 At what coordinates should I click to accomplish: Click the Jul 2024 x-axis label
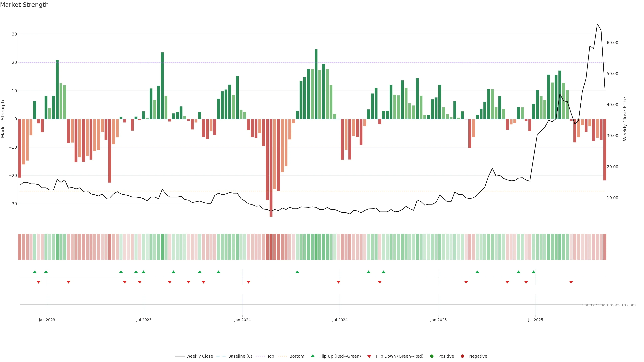click(340, 320)
